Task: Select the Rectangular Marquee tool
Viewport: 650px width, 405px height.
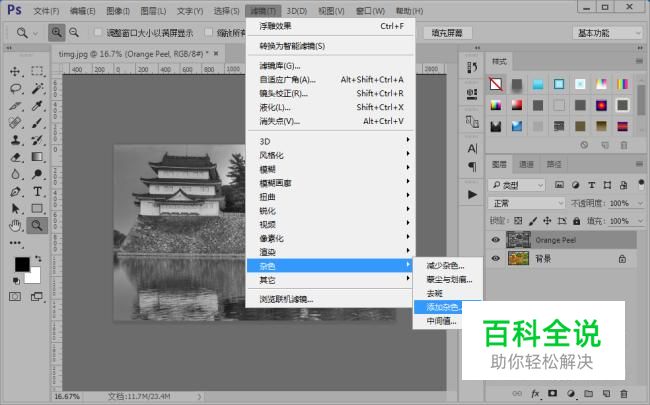Action: pos(37,71)
